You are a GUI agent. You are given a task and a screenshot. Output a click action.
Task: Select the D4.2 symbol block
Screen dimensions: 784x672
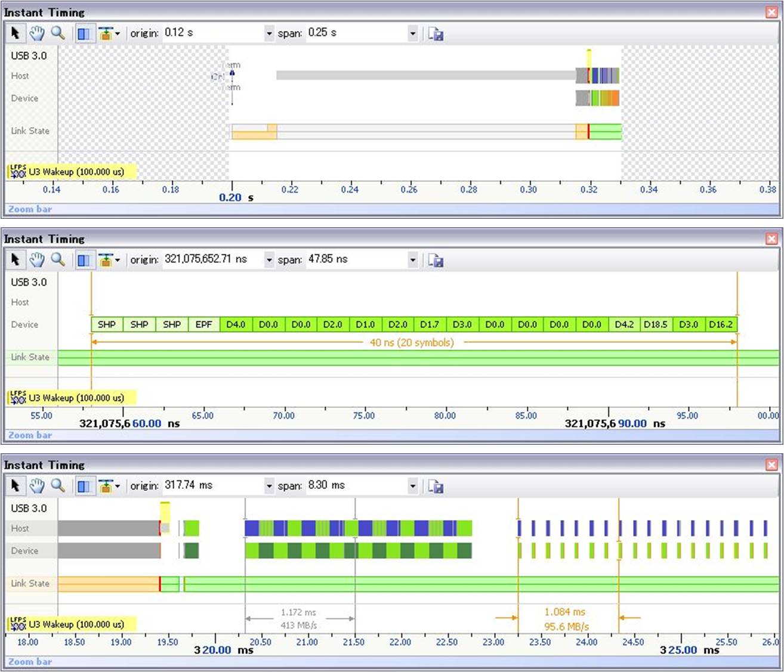click(x=624, y=324)
